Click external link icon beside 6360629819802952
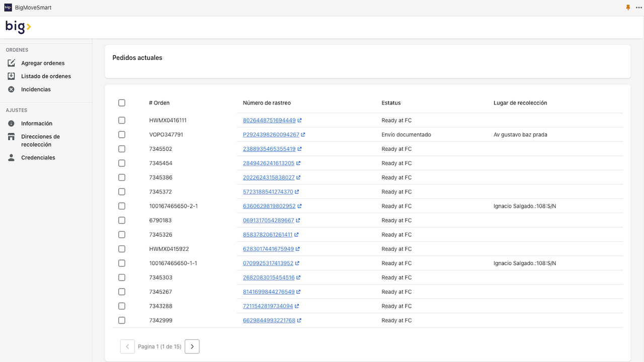Image resolution: width=644 pixels, height=362 pixels. point(300,206)
